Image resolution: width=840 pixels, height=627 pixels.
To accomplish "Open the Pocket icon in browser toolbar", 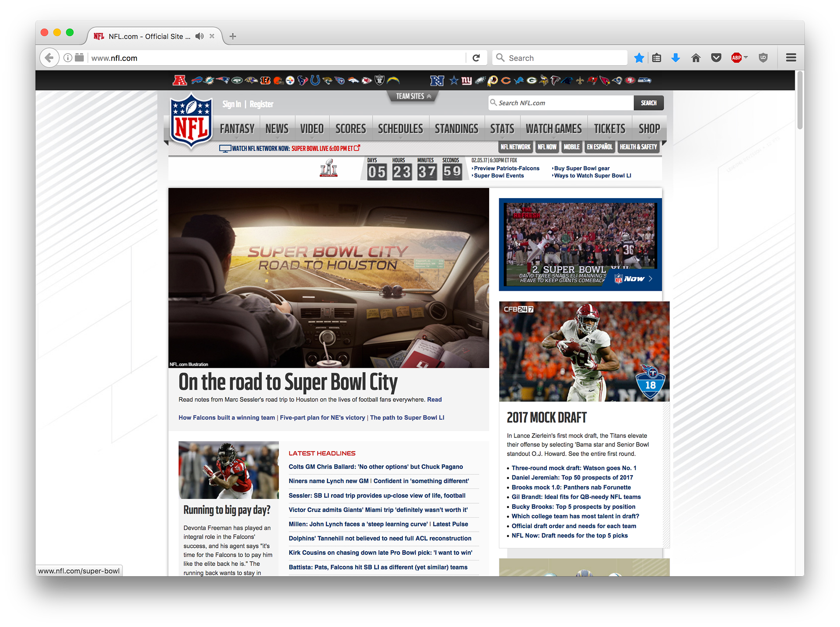I will (x=716, y=58).
